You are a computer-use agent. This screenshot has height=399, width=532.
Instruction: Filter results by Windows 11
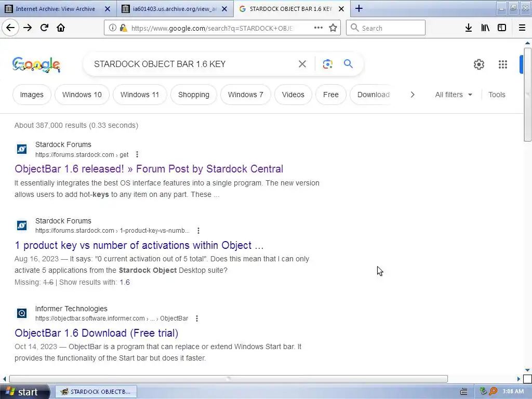(x=140, y=95)
